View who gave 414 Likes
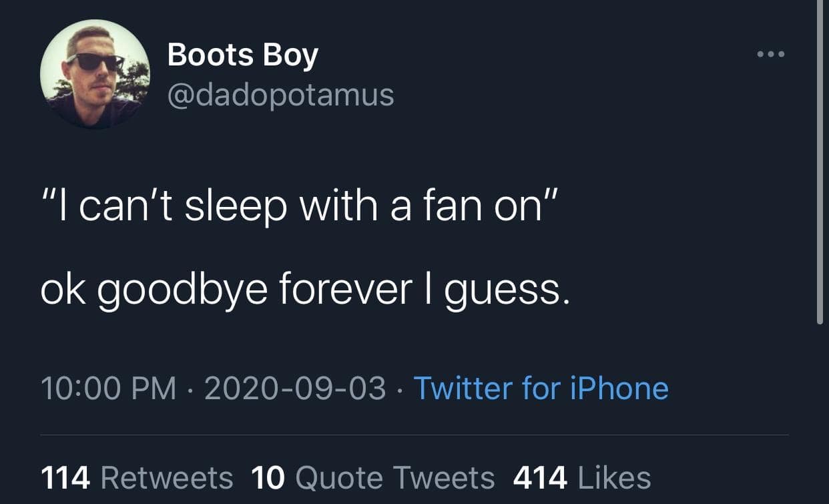This screenshot has height=504, width=829. tap(581, 477)
